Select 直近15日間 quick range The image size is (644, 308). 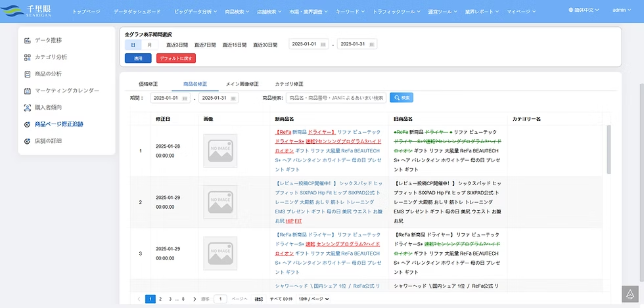pos(234,45)
